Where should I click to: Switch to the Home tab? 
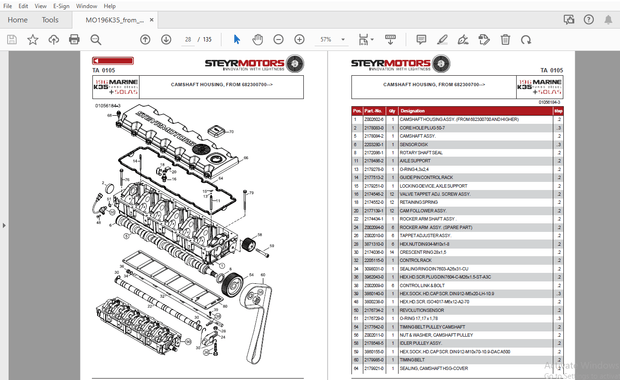17,20
